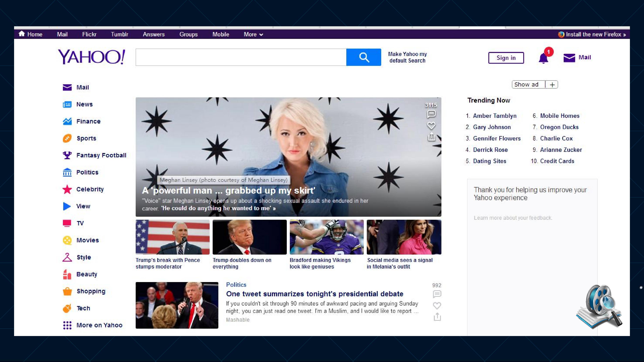Click the Firefox logo icon in top bar
Image resolution: width=644 pixels, height=362 pixels.
pos(561,34)
